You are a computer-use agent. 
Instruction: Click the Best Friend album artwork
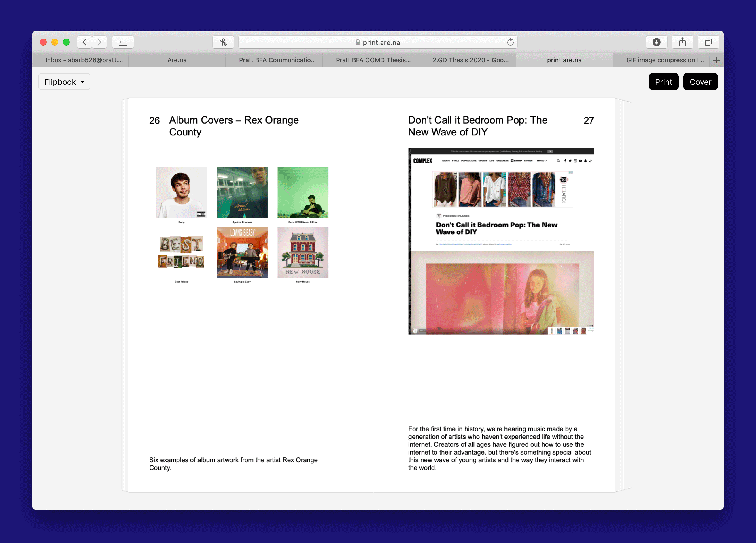click(181, 252)
